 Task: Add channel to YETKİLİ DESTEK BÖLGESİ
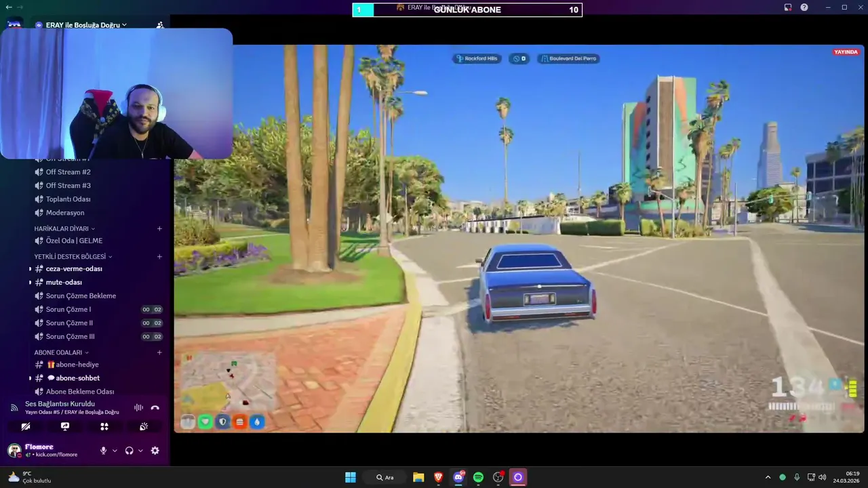point(159,257)
